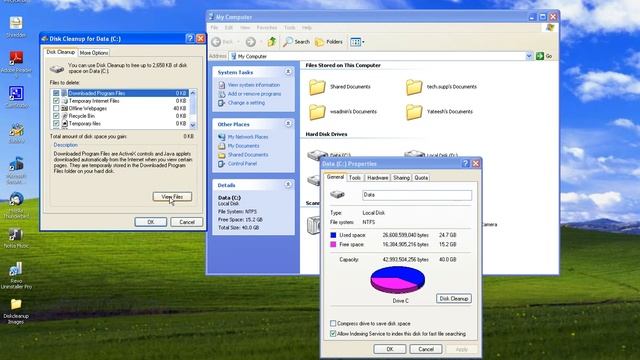Open Control Panel from Other Places
The width and height of the screenshot is (640, 360).
click(242, 164)
